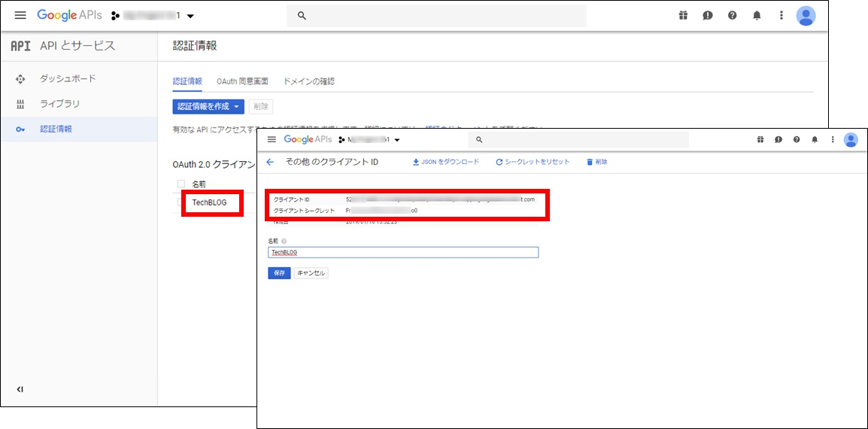Open gift icon in front window header
This screenshot has height=429, width=868.
[x=760, y=140]
